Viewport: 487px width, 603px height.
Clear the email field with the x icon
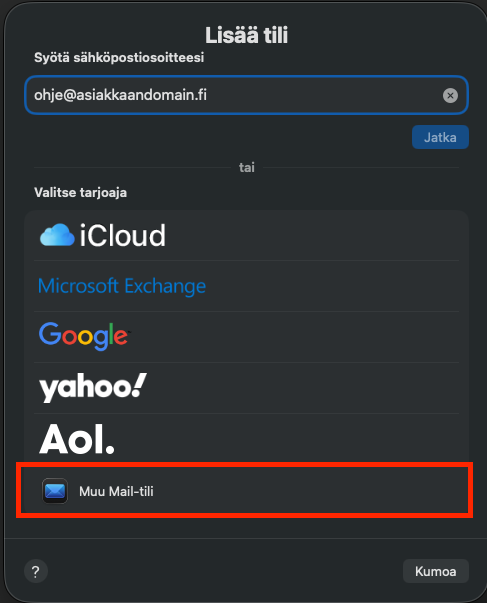pos(450,95)
